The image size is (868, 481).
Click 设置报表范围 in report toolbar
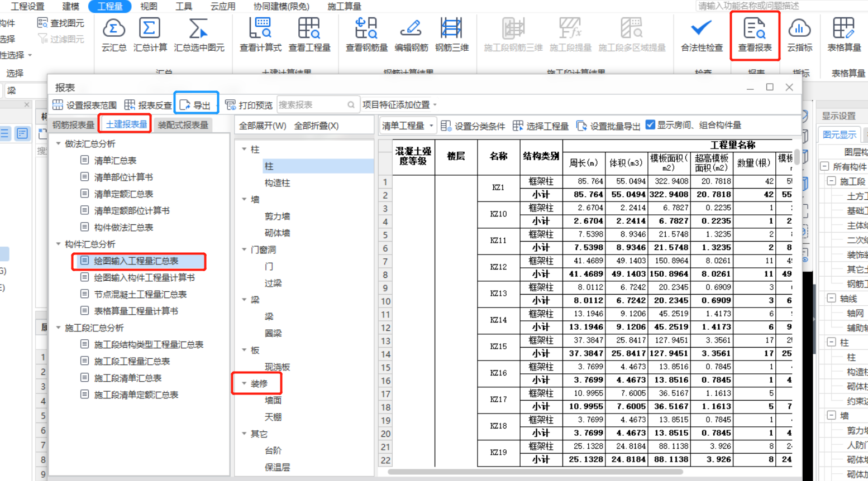85,105
